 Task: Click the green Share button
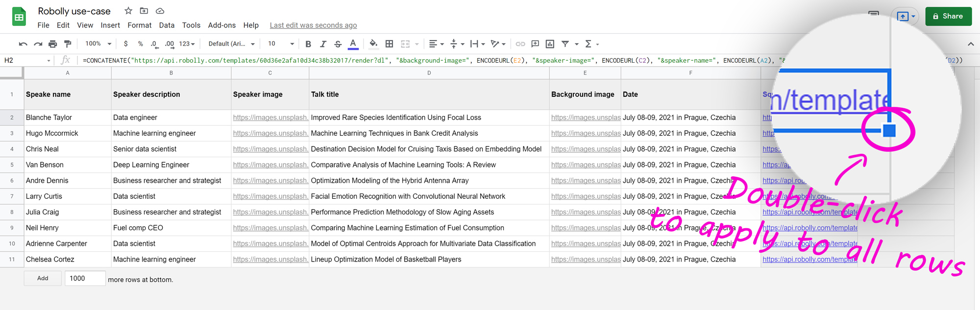click(x=948, y=16)
